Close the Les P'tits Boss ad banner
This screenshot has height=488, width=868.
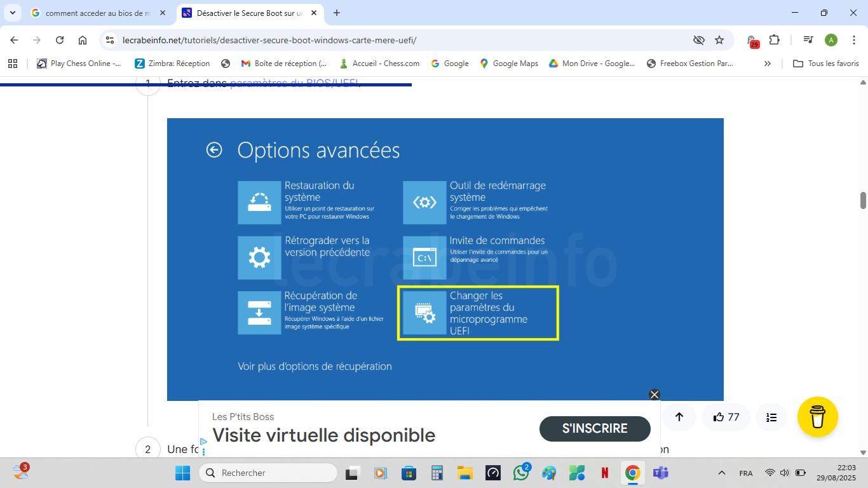(x=654, y=395)
